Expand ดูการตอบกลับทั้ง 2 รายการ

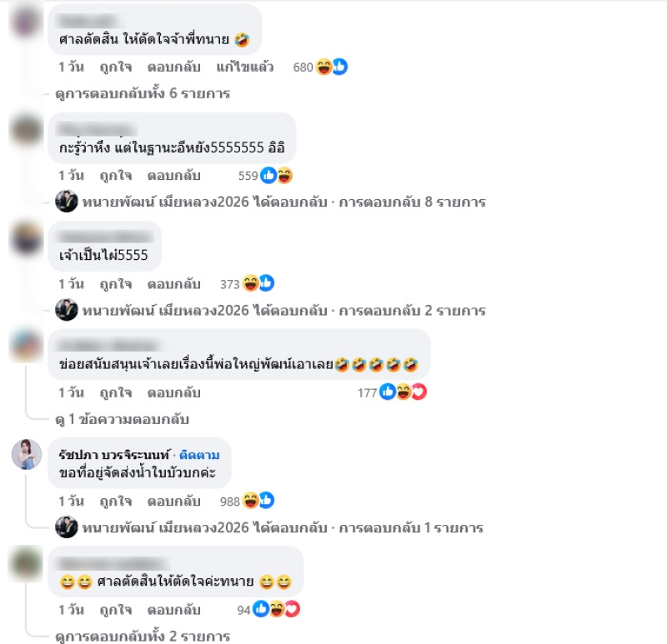pyautogui.click(x=143, y=637)
